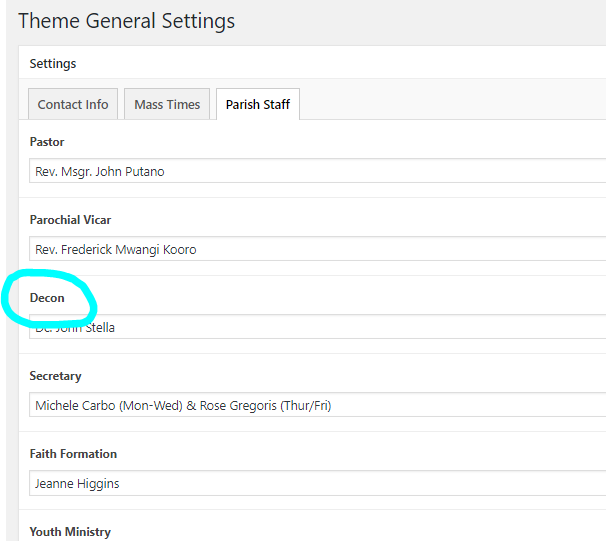Click the Decon field containing John Stella
The image size is (606, 541).
tap(318, 327)
